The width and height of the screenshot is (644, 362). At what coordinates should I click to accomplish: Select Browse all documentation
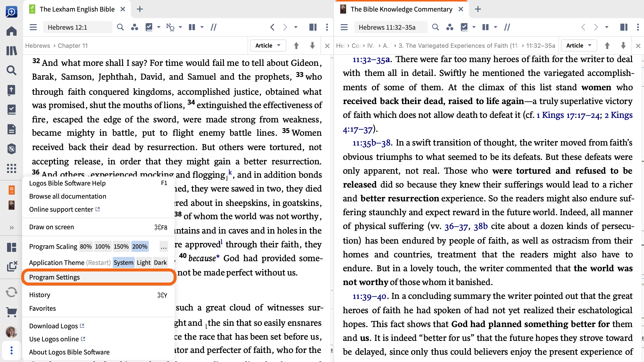(98, 196)
